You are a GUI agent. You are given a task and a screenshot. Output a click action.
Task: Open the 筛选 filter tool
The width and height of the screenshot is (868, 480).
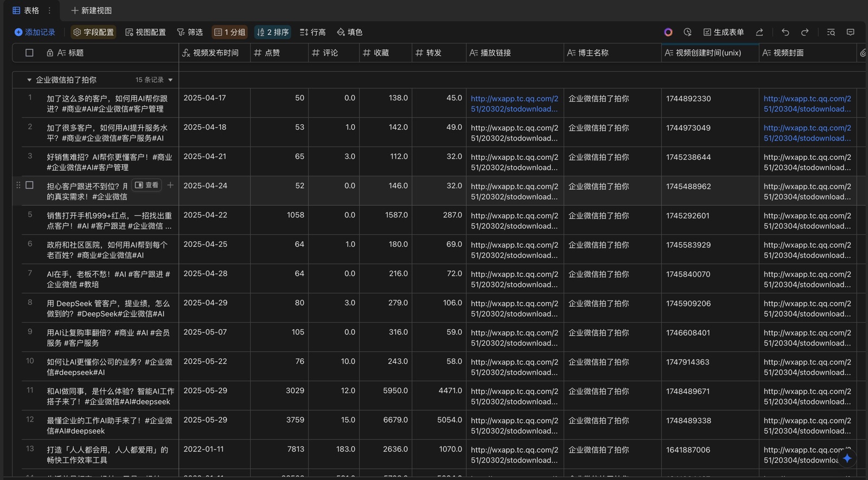click(190, 32)
